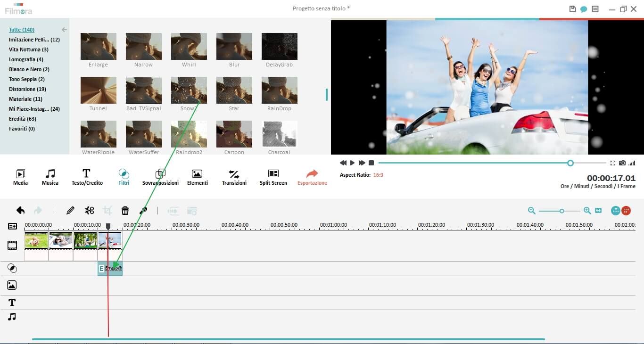Select the Lomografia (4) category
This screenshot has height=344, width=644.
tap(26, 59)
